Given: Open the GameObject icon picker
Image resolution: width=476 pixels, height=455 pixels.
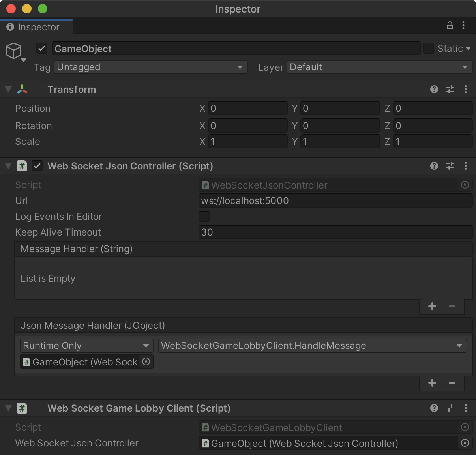Looking at the screenshot, I should [x=16, y=52].
